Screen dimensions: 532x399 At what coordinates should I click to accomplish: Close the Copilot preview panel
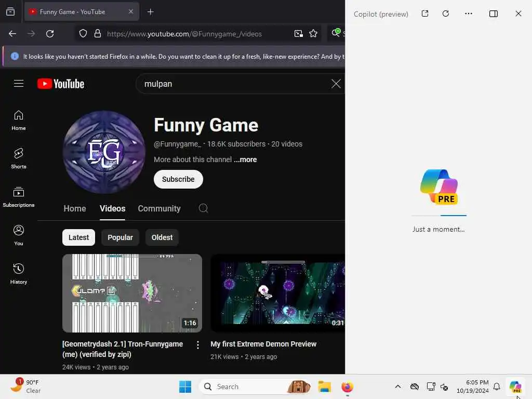(518, 14)
